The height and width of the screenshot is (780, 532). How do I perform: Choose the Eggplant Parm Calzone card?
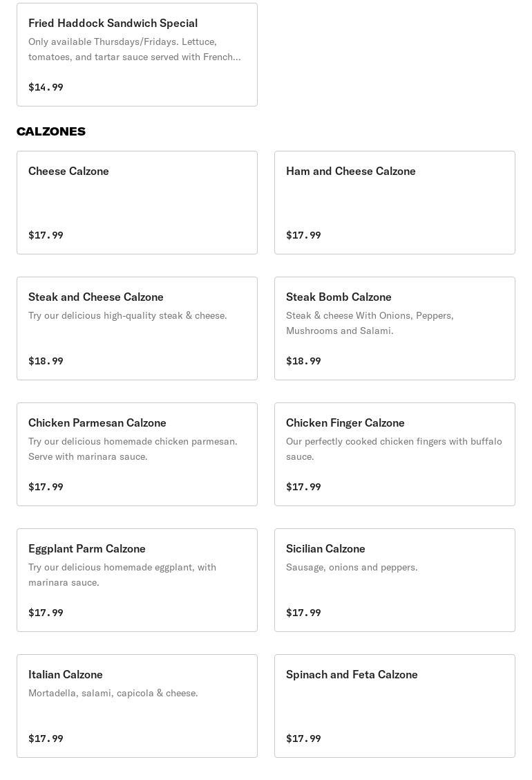(x=137, y=580)
